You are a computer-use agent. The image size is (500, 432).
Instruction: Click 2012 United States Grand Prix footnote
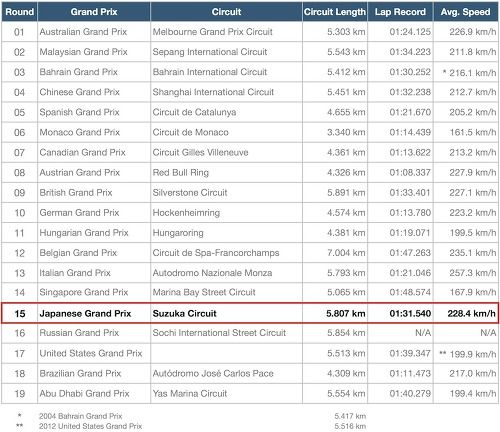[90, 426]
